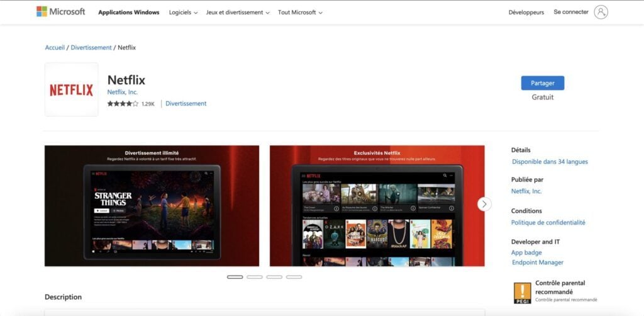Open Disponible dans 34 langues link
644x316 pixels.
pyautogui.click(x=550, y=162)
